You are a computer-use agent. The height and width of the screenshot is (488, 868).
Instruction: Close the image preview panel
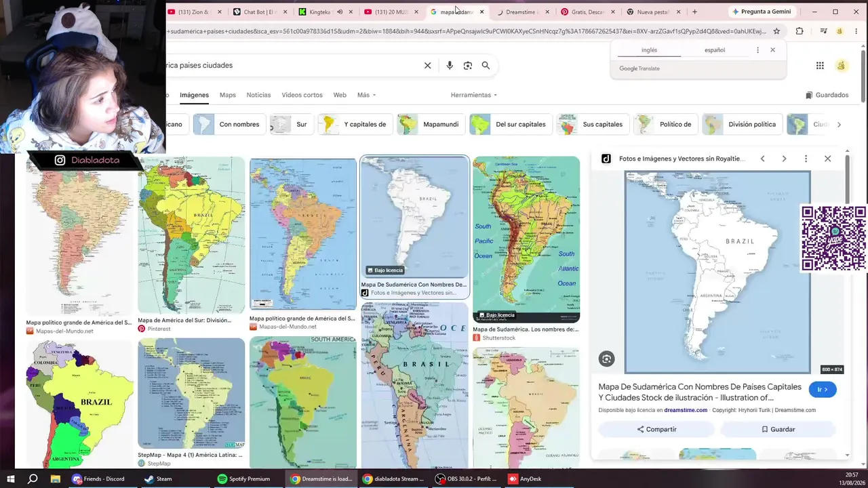827,159
